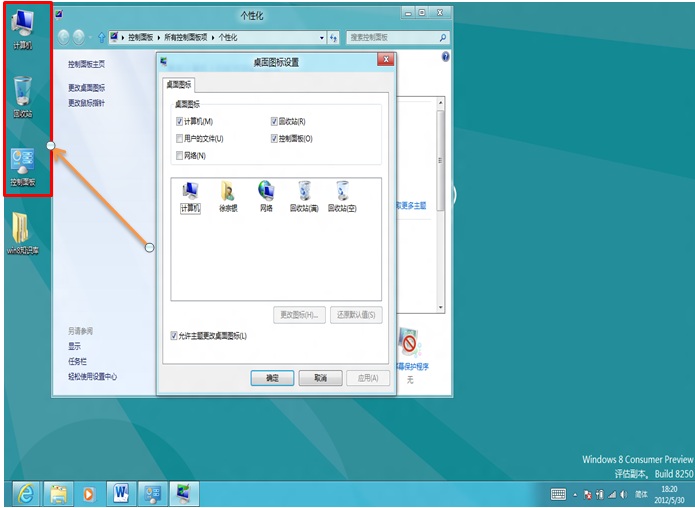Image resolution: width=695 pixels, height=508 pixels.
Task: Show hidden tray icons arrow
Action: pos(575,494)
